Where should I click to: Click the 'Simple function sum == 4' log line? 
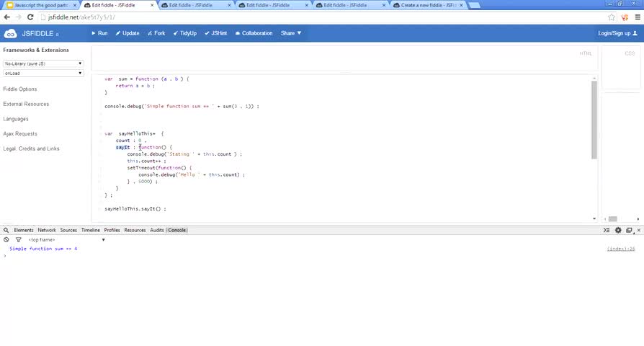click(43, 249)
